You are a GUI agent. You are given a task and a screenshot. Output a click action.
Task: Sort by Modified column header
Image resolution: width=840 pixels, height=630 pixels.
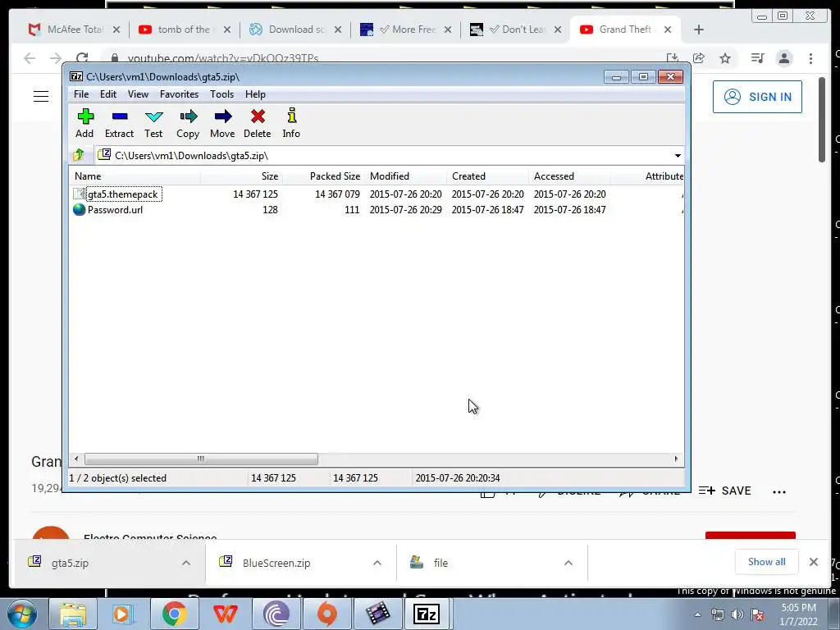click(x=405, y=176)
